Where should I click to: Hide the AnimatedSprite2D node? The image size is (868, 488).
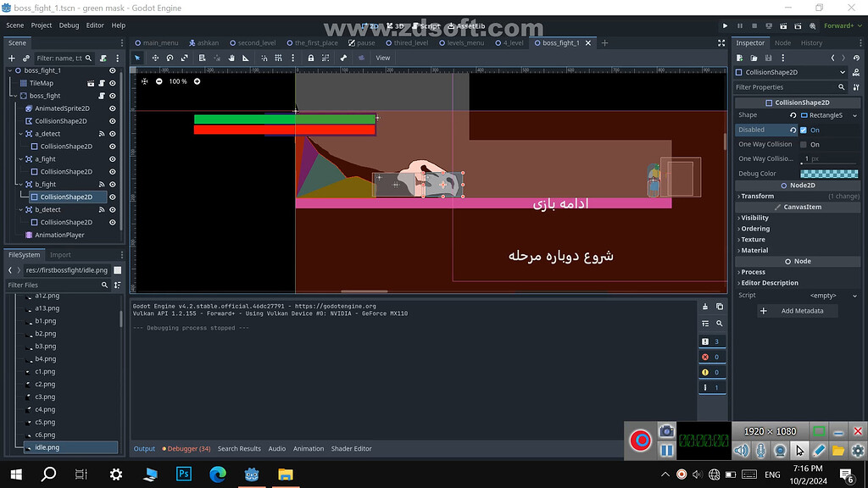point(113,108)
